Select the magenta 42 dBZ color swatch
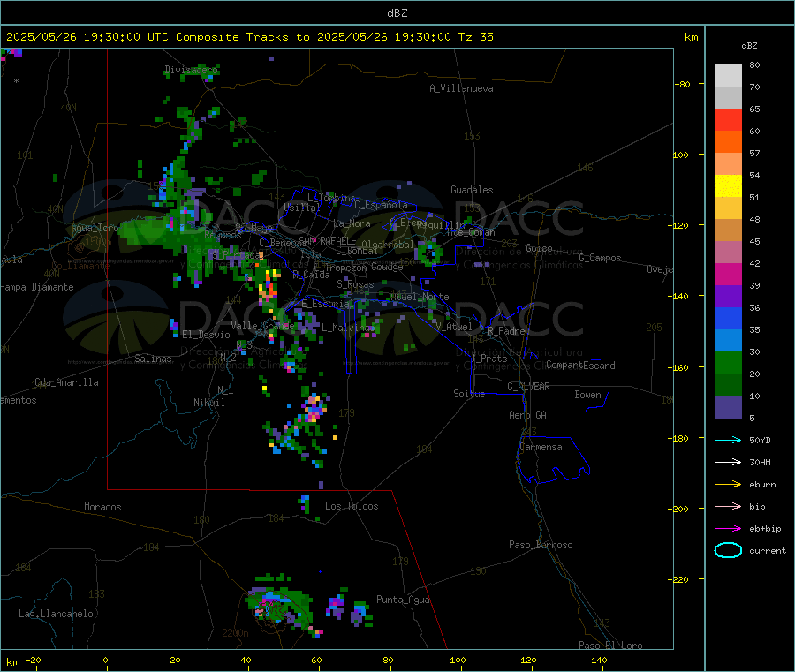Image resolution: width=795 pixels, height=672 pixels. point(728,274)
